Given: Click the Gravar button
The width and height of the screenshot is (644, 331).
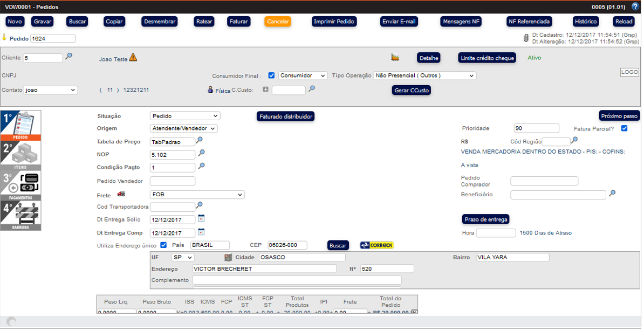Looking at the screenshot, I should [x=42, y=22].
